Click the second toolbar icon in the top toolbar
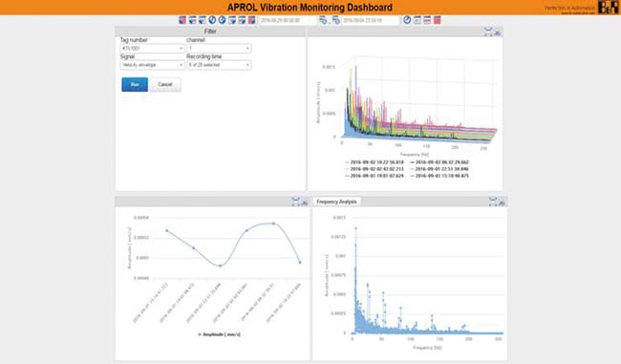 click(192, 20)
